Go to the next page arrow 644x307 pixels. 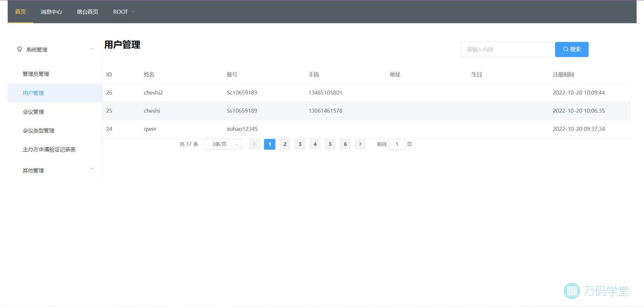pos(360,144)
